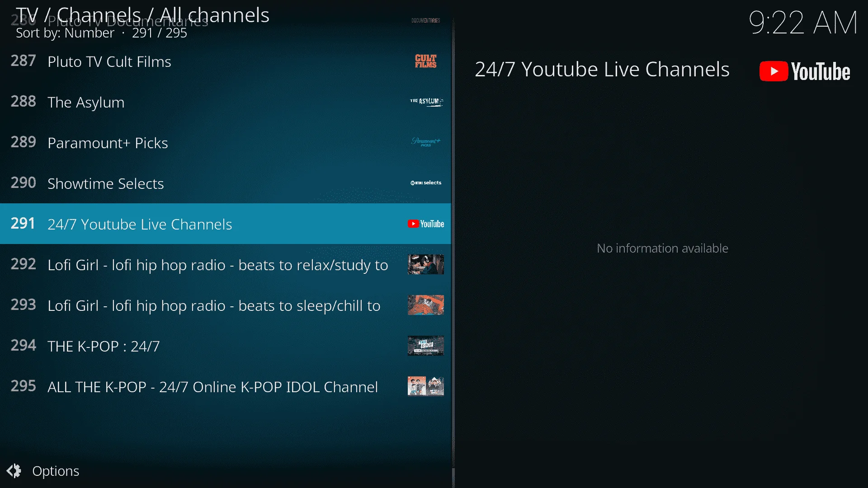The width and height of the screenshot is (868, 488).
Task: Click the No information available text
Action: (x=662, y=248)
